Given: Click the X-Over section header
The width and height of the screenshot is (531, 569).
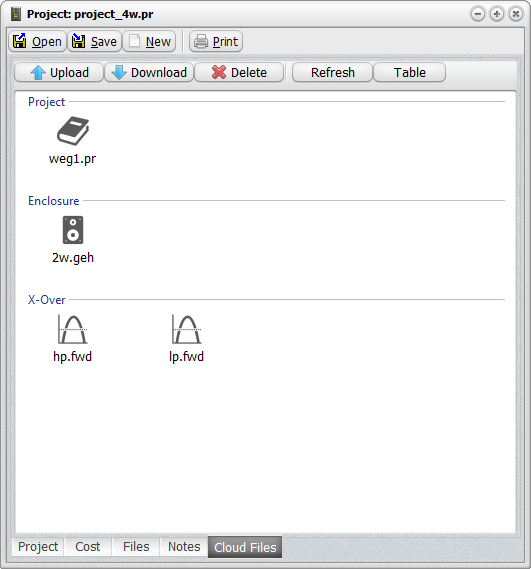Looking at the screenshot, I should (x=46, y=300).
